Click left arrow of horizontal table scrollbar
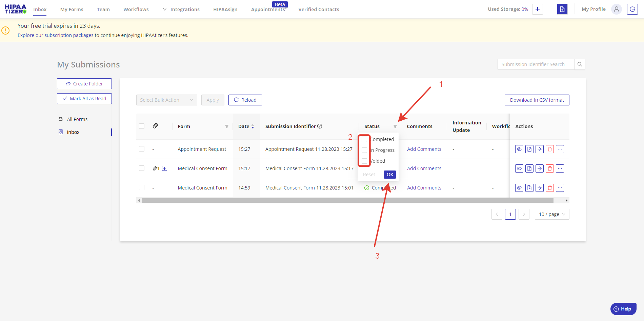This screenshot has width=644, height=321. click(x=139, y=201)
